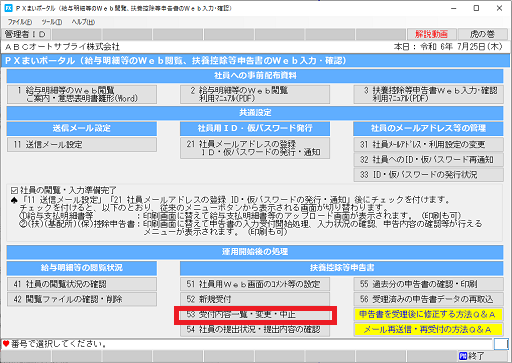Select 41 社員の閲覧状況の確認

82,284
